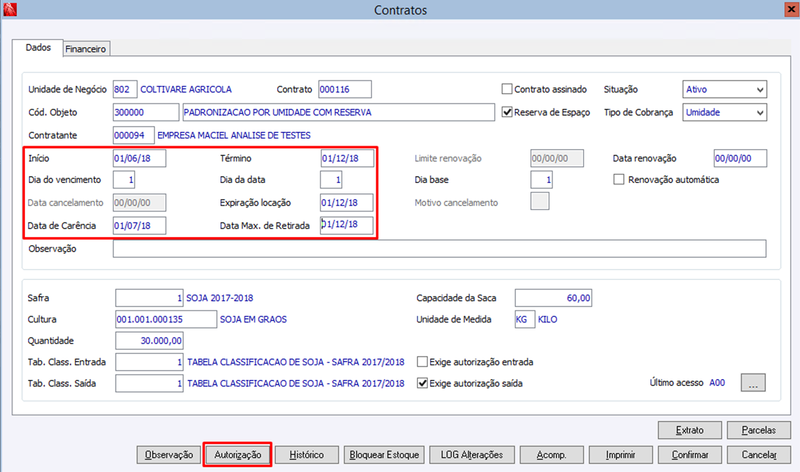Click the Bloquear Estoque button
The height and width of the screenshot is (472, 800).
(x=384, y=455)
